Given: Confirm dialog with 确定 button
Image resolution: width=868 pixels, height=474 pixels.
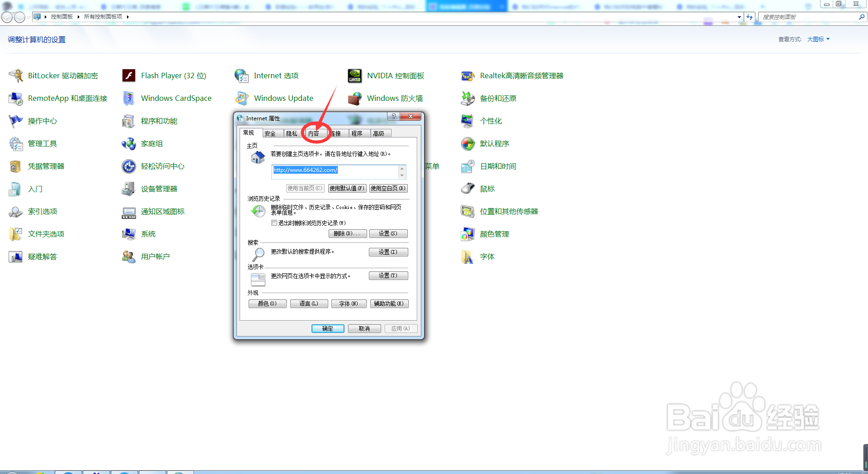Looking at the screenshot, I should tap(328, 328).
